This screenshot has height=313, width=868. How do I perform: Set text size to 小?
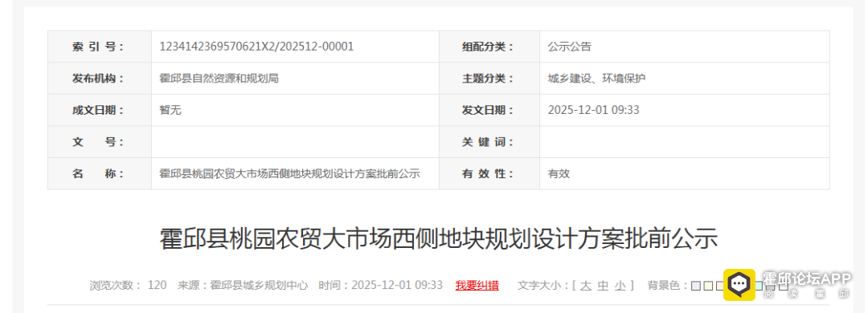620,286
